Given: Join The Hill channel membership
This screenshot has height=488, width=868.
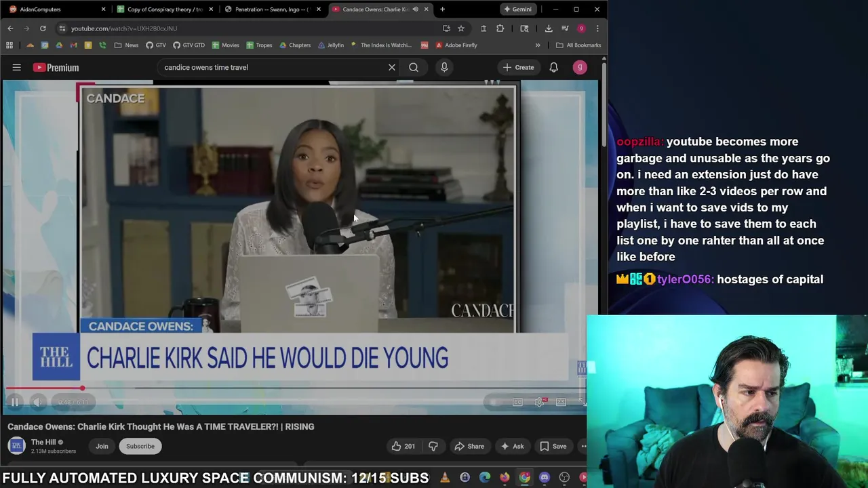Looking at the screenshot, I should 102,446.
